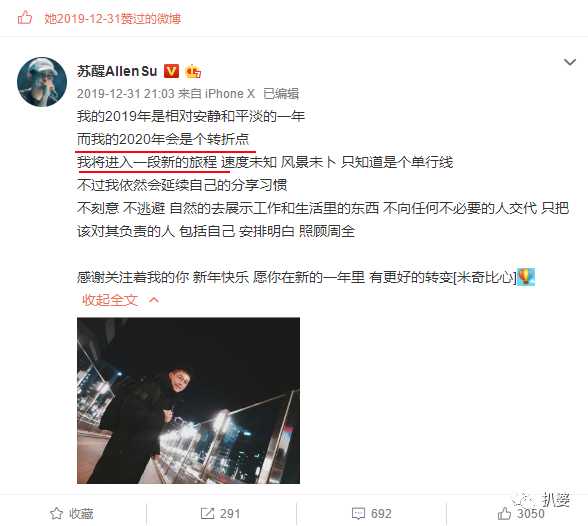This screenshot has width=588, height=526.
Task: Open the post timestamp 2019-12-31 21:03
Action: point(126,93)
